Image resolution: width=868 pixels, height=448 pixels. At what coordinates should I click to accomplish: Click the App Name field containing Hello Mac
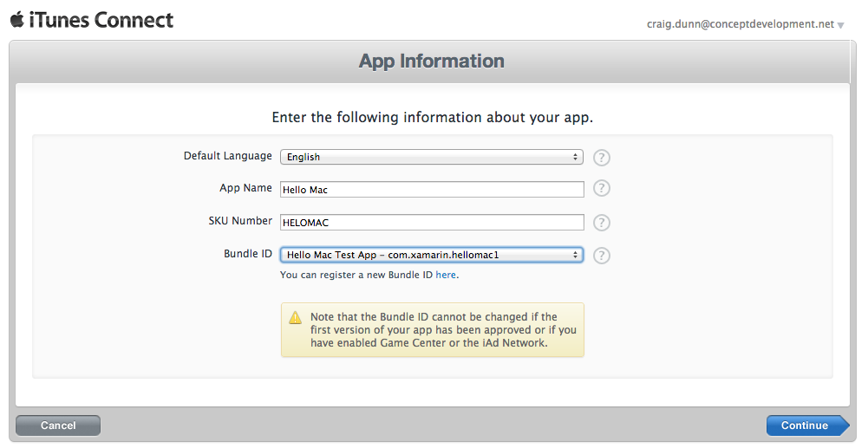(432, 189)
